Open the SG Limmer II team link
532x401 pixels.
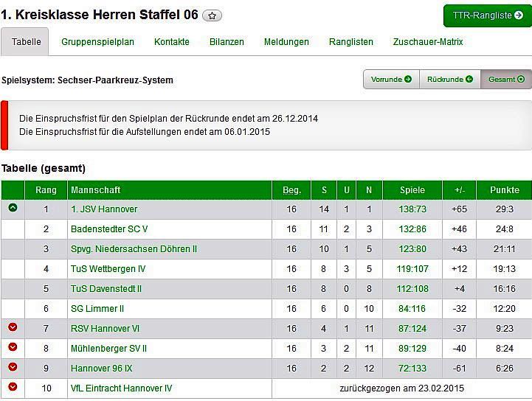[x=97, y=309]
